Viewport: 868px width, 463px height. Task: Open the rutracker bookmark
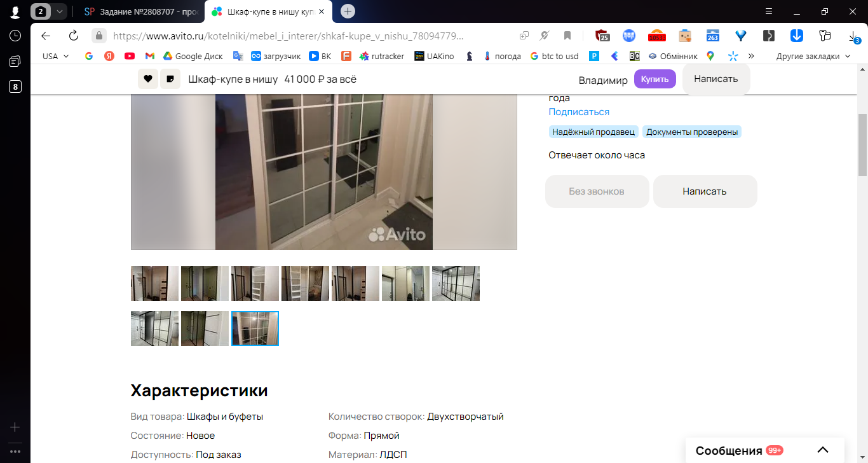(x=382, y=56)
